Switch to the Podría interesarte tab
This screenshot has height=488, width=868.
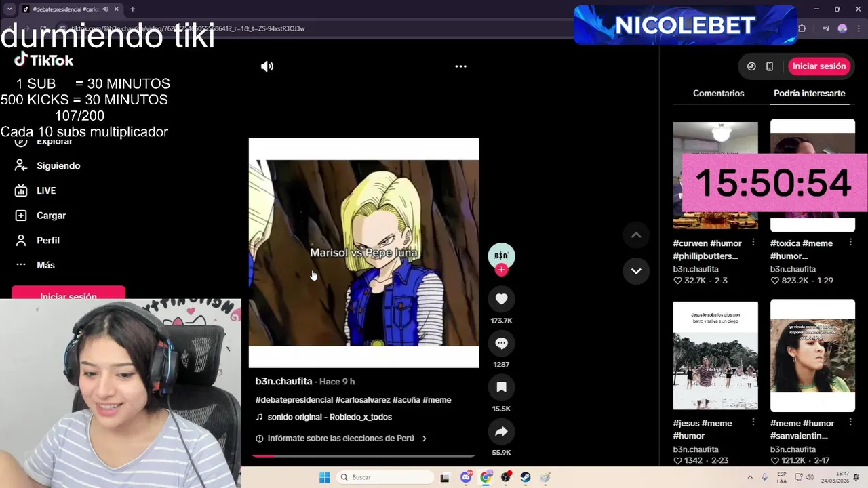[809, 94]
